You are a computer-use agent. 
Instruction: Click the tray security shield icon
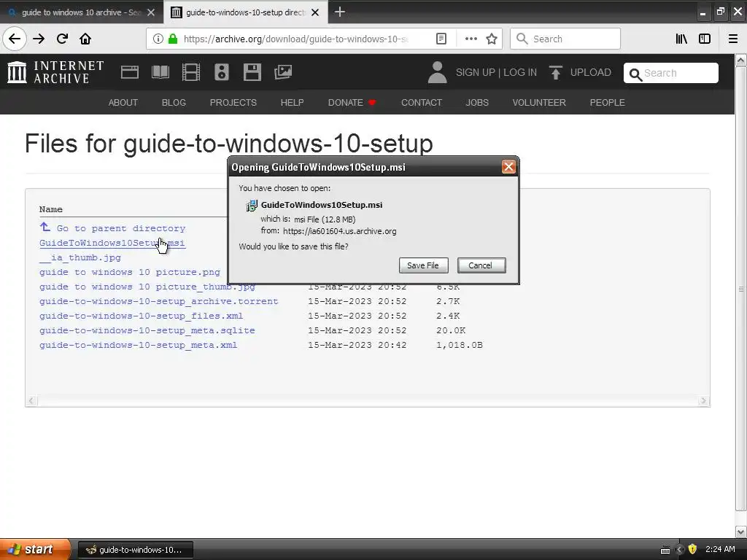pos(693,549)
